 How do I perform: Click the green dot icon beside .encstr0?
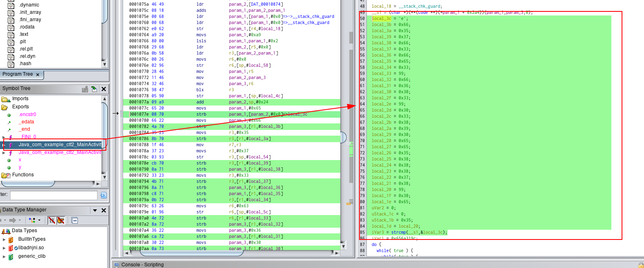pyautogui.click(x=9, y=115)
